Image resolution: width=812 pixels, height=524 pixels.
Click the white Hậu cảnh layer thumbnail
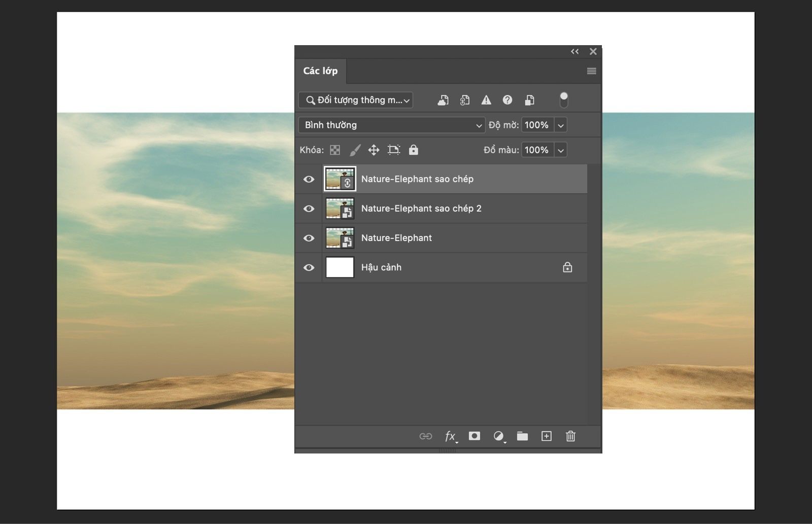point(340,267)
